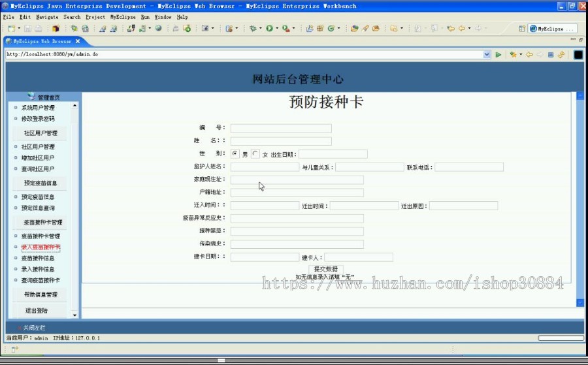Image resolution: width=588 pixels, height=365 pixels.
Task: Minimize the web browser view panel
Action: coord(573,39)
